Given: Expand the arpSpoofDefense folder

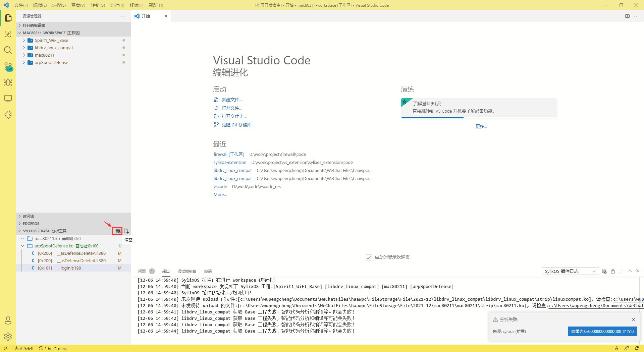Looking at the screenshot, I should [73, 62].
